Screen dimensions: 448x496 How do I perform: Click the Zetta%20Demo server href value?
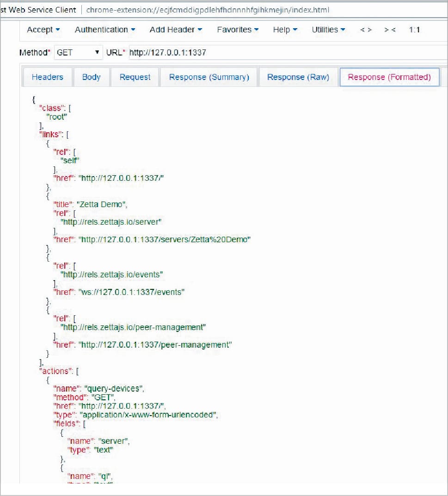click(165, 239)
